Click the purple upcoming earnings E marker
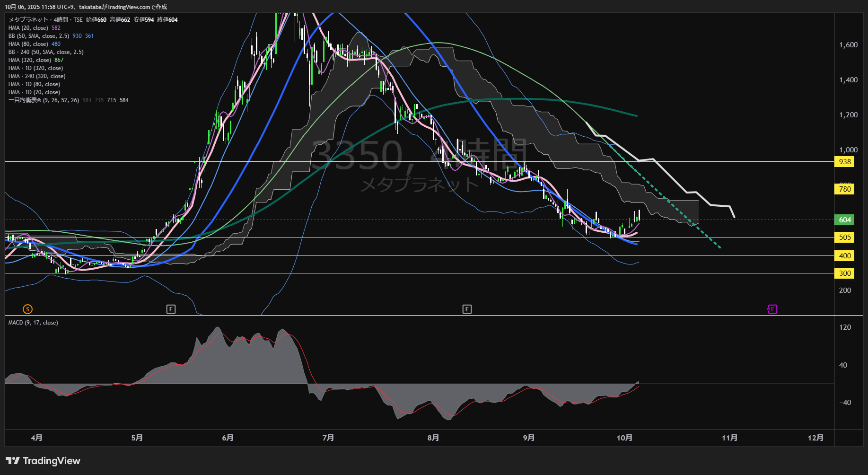Viewport: 868px width, 475px height. pos(772,309)
